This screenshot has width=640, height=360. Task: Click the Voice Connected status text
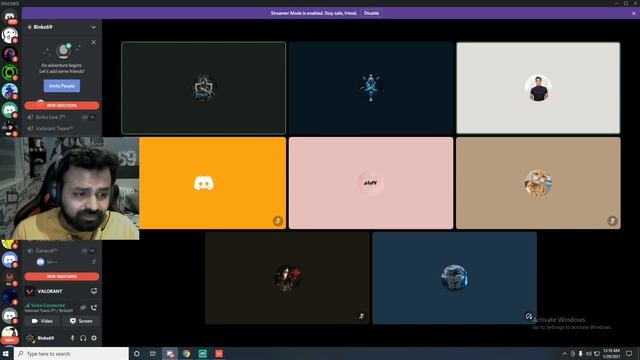click(x=48, y=305)
